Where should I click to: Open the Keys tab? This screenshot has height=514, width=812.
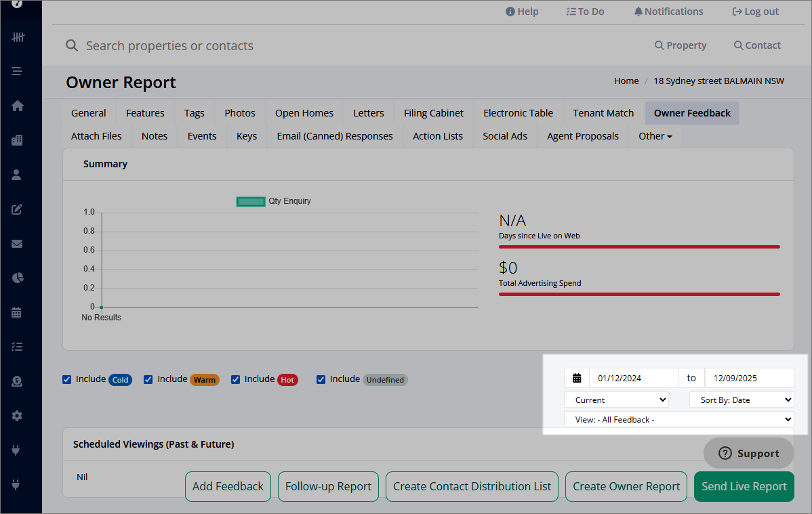[247, 136]
